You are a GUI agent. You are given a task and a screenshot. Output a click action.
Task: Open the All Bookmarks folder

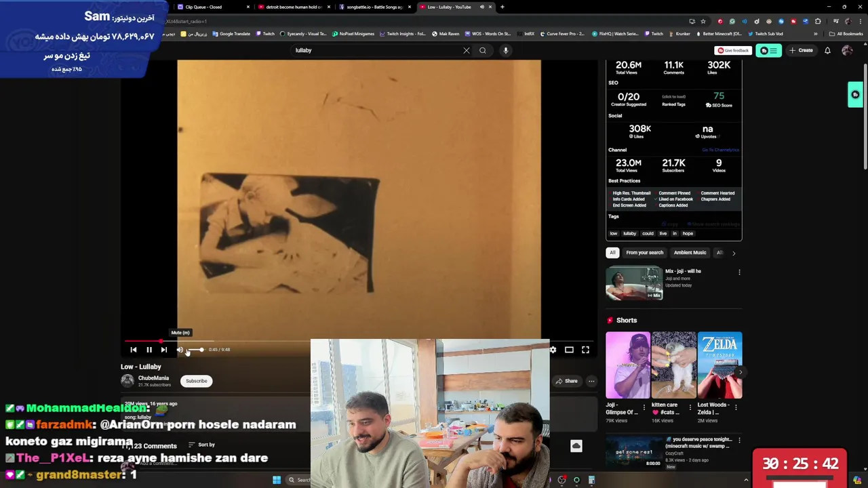click(x=846, y=34)
